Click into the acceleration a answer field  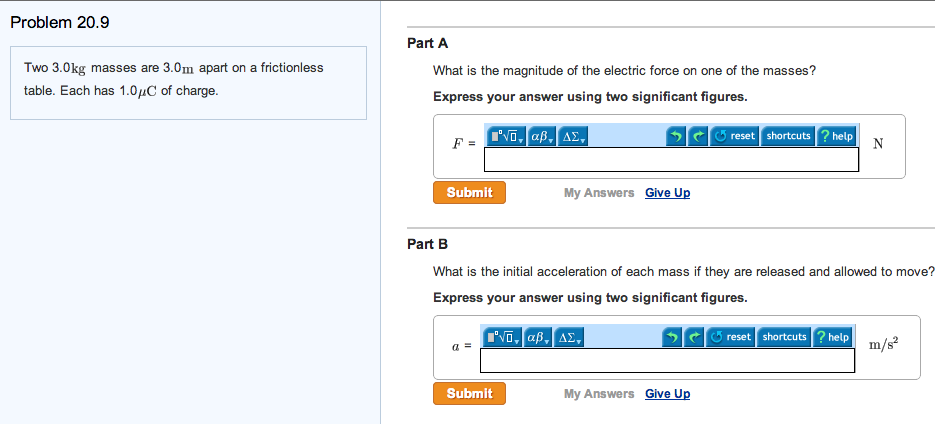point(667,361)
